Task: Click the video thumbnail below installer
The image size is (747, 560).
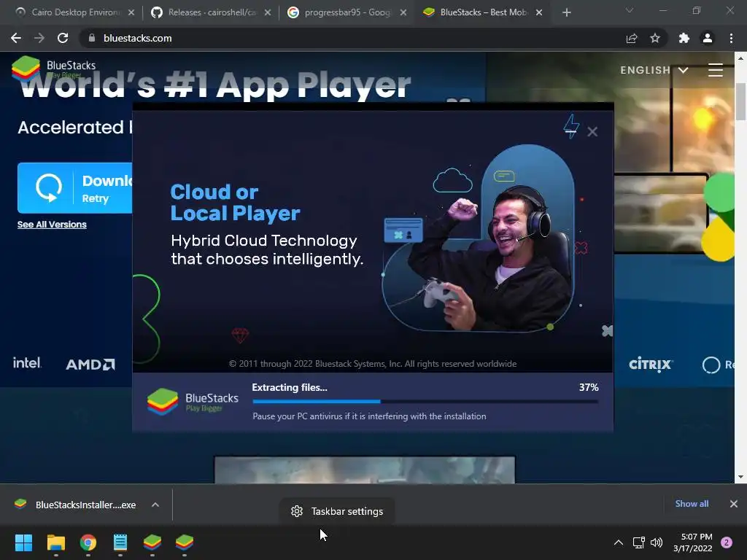Action: tap(365, 470)
